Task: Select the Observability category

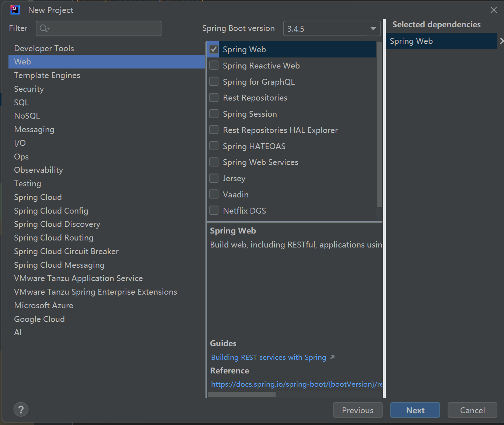Action: click(107, 170)
